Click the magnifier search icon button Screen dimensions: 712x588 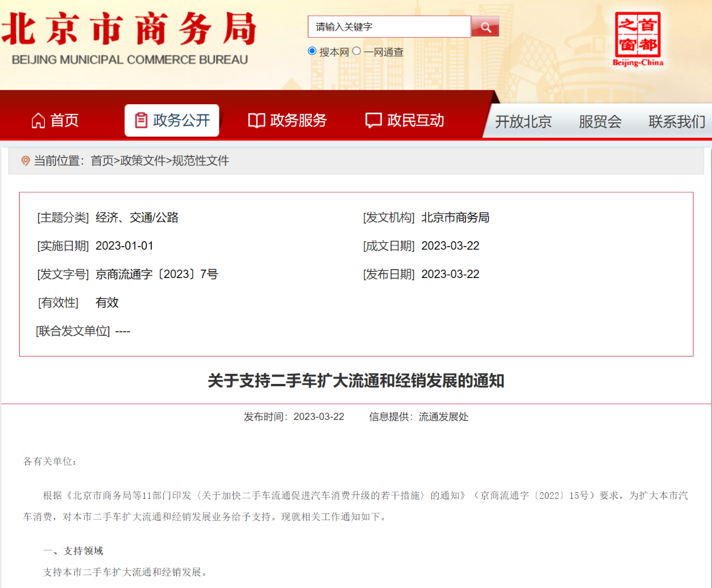[x=485, y=27]
